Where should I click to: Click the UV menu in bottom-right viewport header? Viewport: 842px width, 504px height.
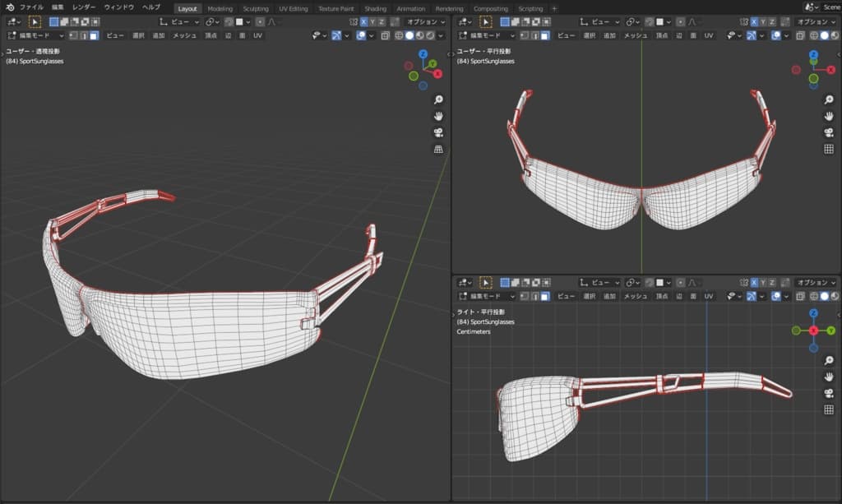pyautogui.click(x=708, y=295)
